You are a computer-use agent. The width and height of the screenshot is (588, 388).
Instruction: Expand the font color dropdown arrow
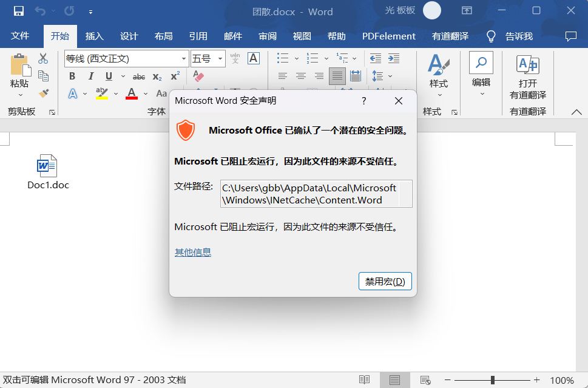coord(146,94)
